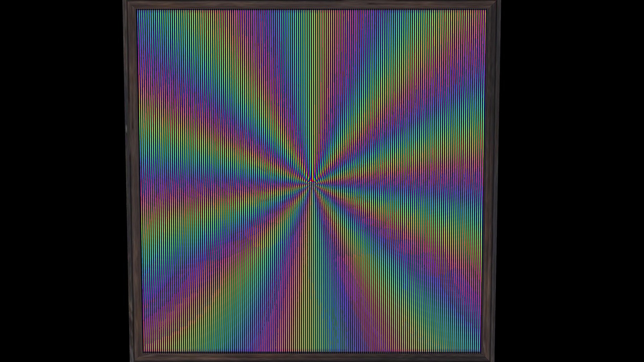
Task: Click the black background right of the frame
Action: (572, 181)
